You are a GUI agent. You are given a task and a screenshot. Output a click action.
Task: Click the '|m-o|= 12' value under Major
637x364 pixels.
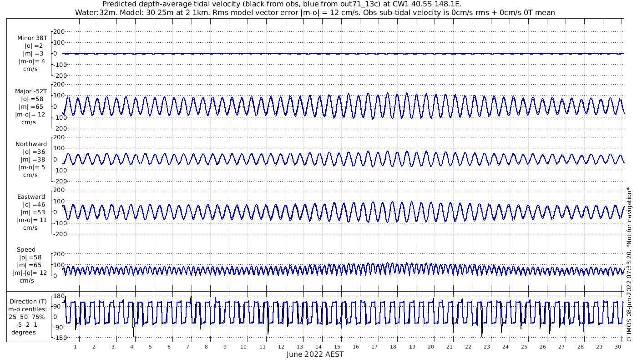30,114
